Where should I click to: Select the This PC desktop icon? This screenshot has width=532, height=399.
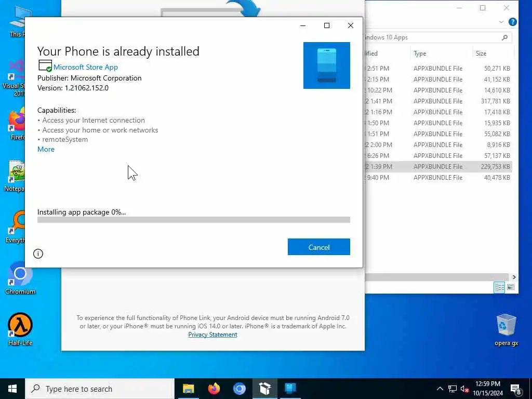(x=18, y=22)
